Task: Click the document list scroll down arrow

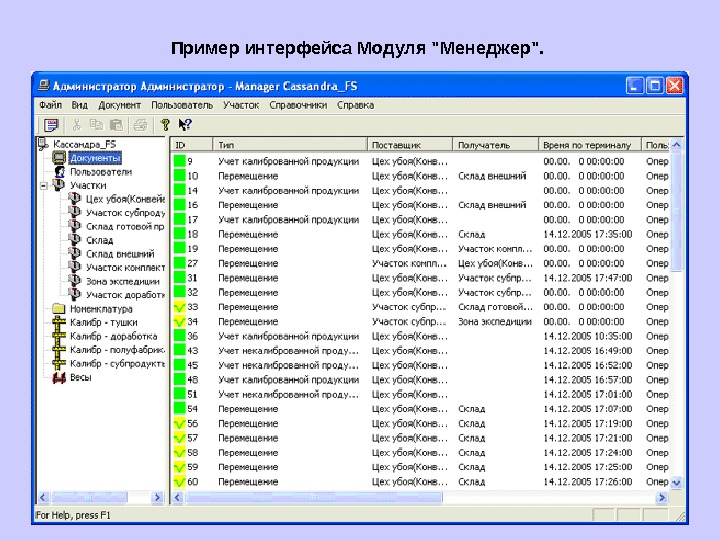Action: pos(676,483)
